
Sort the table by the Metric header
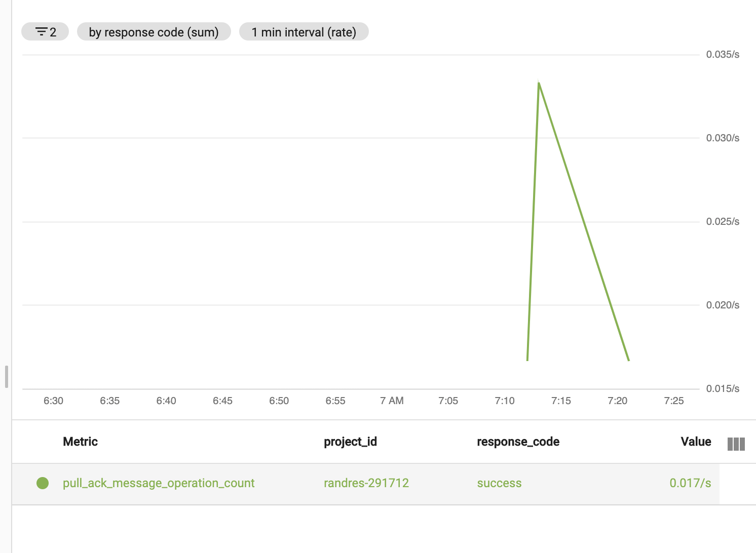[80, 441]
